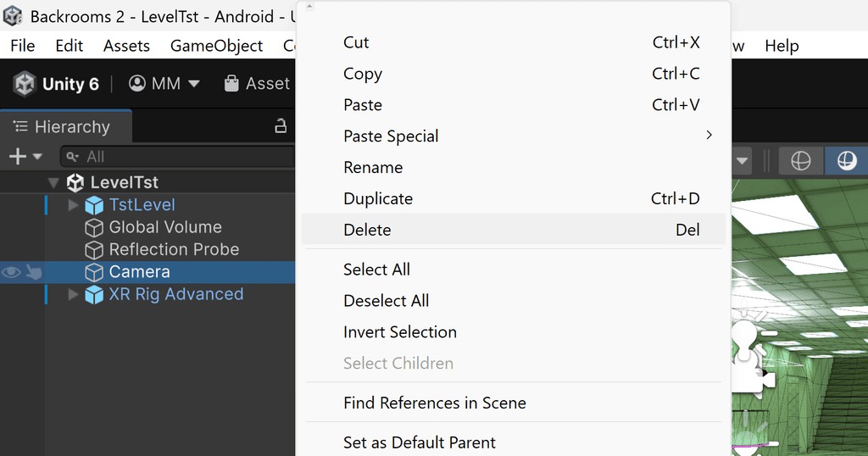This screenshot has height=456, width=868.
Task: Select XR Rig Advanced in the Hierarchy
Action: pos(176,294)
